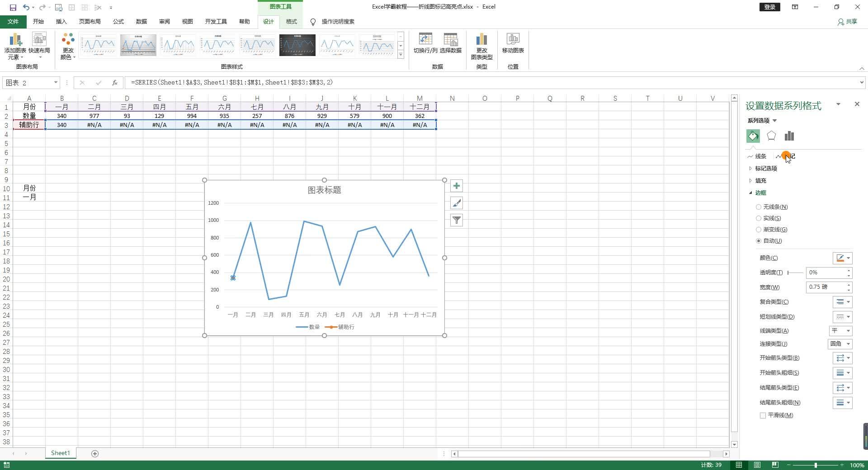Select Fill & Line pane icon
868x470 pixels.
pos(753,136)
